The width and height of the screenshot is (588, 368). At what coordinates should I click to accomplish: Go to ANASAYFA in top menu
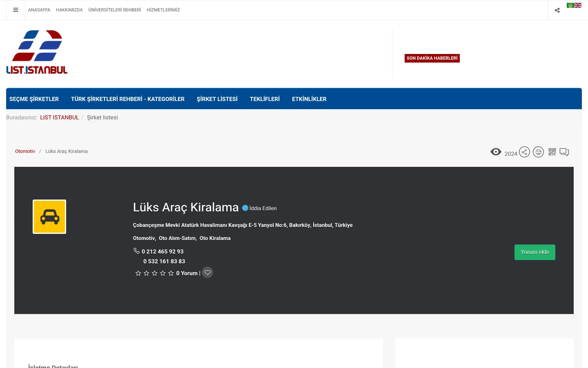39,10
